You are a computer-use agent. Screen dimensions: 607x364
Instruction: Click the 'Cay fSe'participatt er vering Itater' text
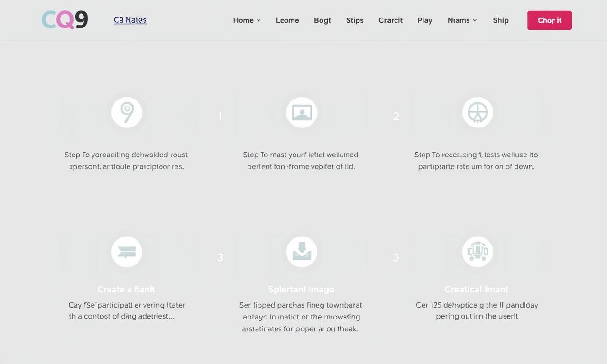coord(127,305)
